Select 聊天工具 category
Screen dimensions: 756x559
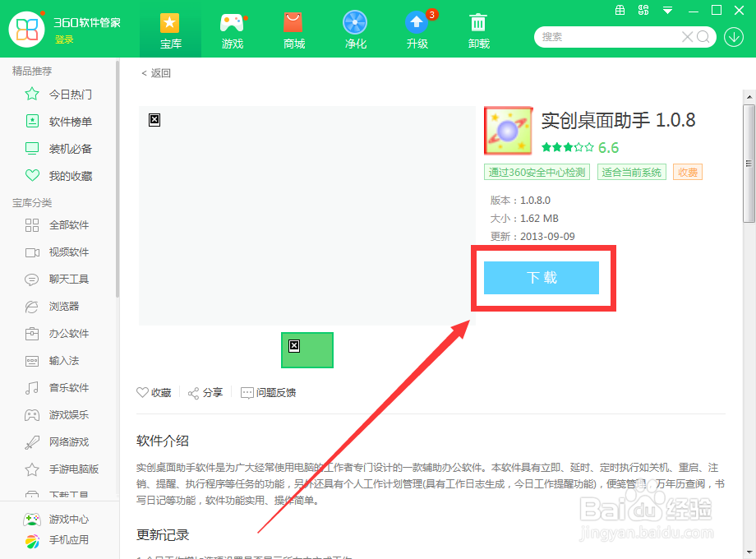[58, 279]
